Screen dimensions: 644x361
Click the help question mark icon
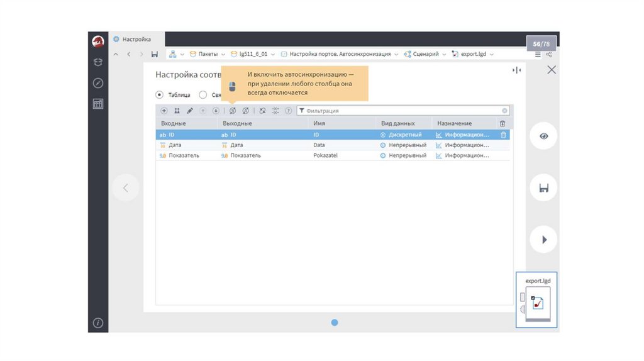289,111
